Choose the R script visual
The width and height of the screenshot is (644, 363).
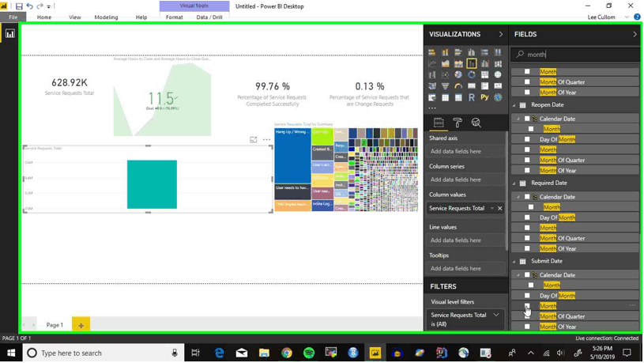pyautogui.click(x=472, y=97)
